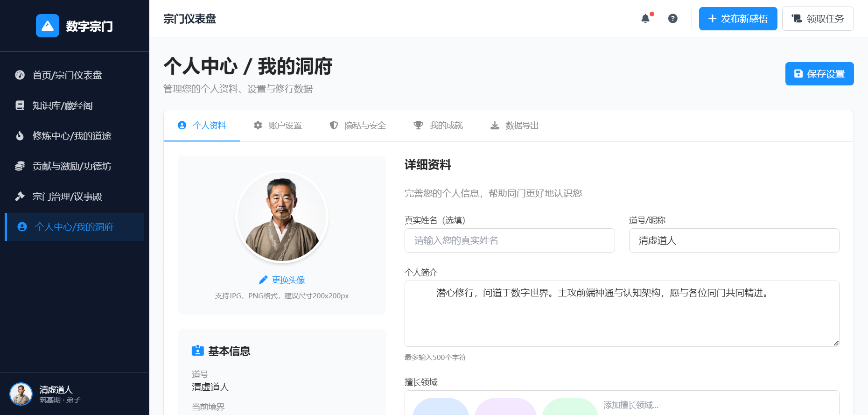The height and width of the screenshot is (415, 868).
Task: Click 清虚道人 value under 道号 in 基本信息
Action: [210, 387]
